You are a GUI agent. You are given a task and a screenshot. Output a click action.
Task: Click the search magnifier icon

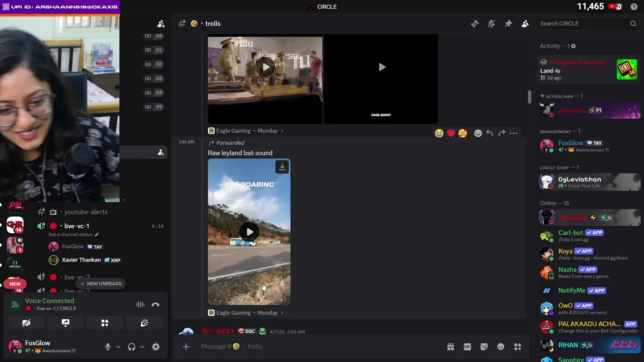[633, 24]
